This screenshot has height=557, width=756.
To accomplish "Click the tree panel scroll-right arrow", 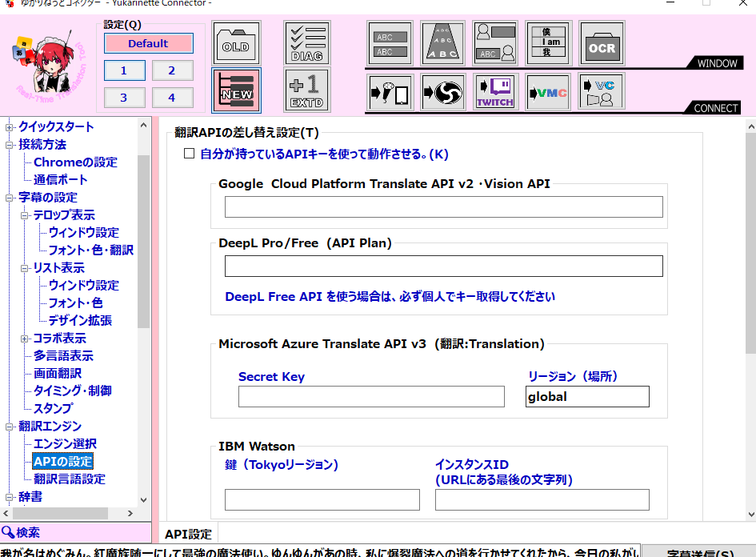I will click(130, 514).
